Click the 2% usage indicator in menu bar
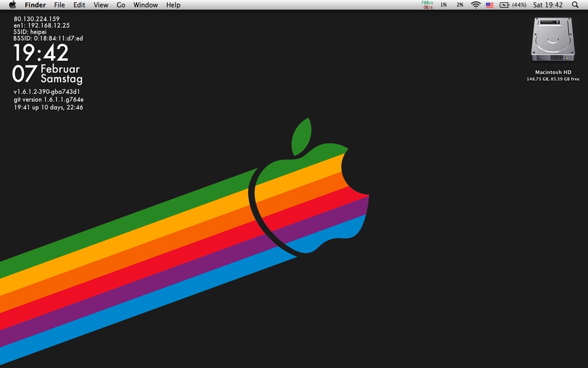This screenshot has width=588, height=368. click(460, 5)
